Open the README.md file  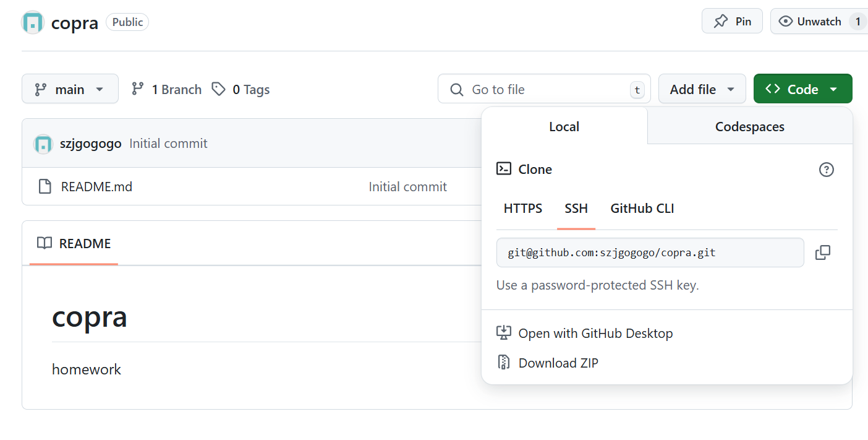click(96, 186)
